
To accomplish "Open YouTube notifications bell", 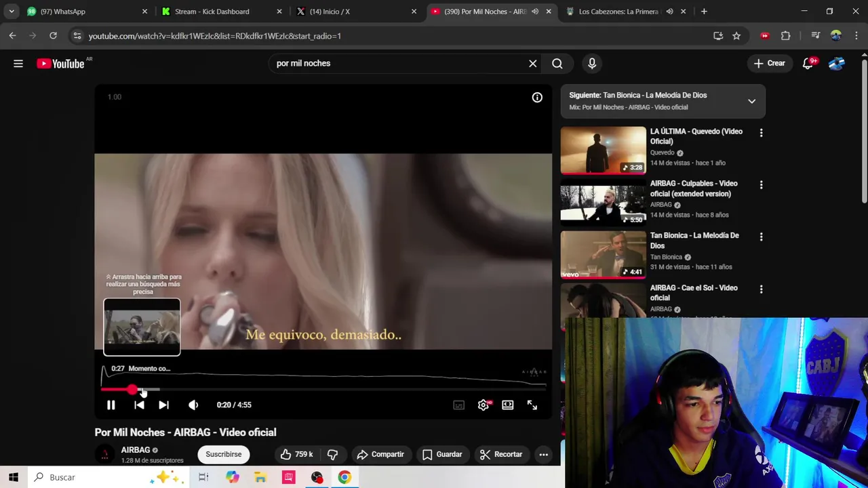I will point(808,64).
